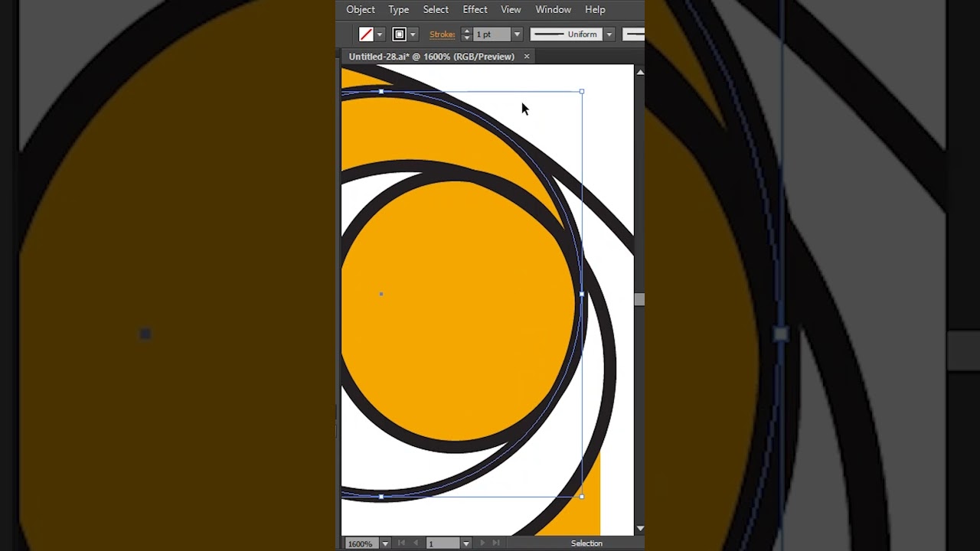Open the Window menu
Image resolution: width=980 pixels, height=551 pixels.
(553, 9)
